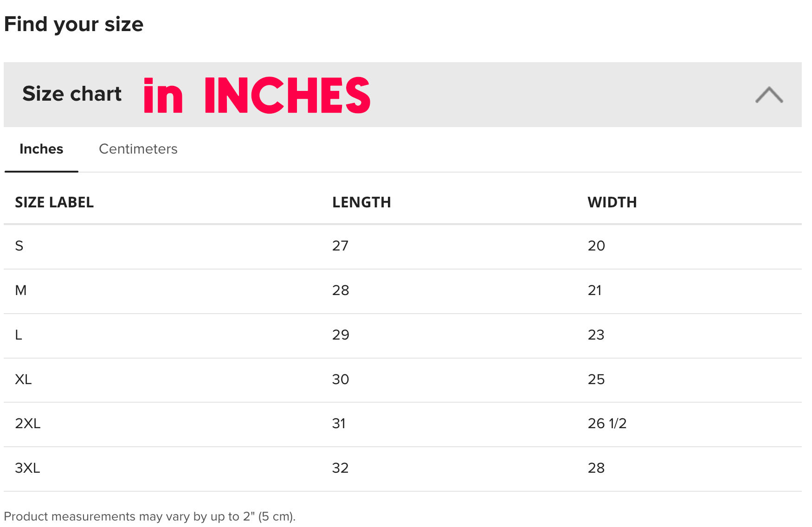Click the length value 27 for S
This screenshot has height=527, width=812.
pos(340,246)
